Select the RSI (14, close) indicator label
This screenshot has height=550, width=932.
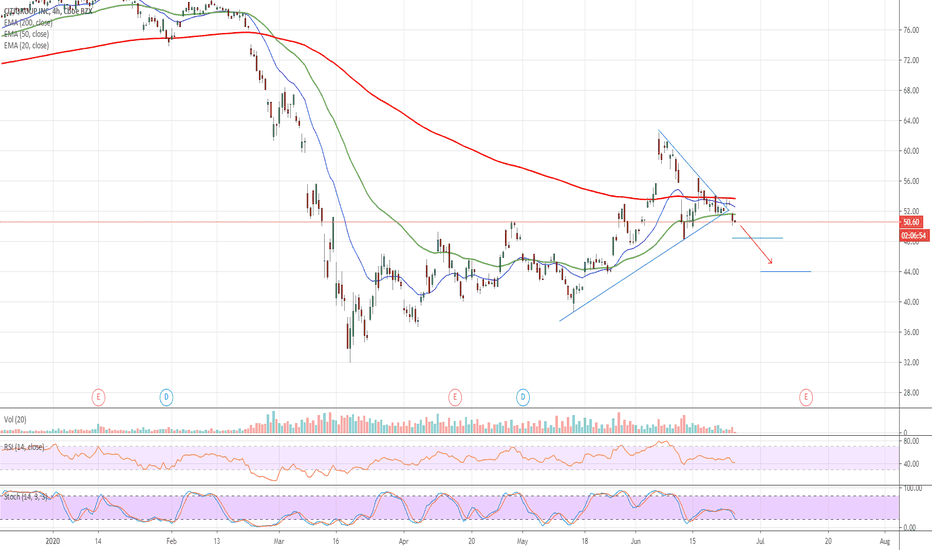(x=24, y=447)
